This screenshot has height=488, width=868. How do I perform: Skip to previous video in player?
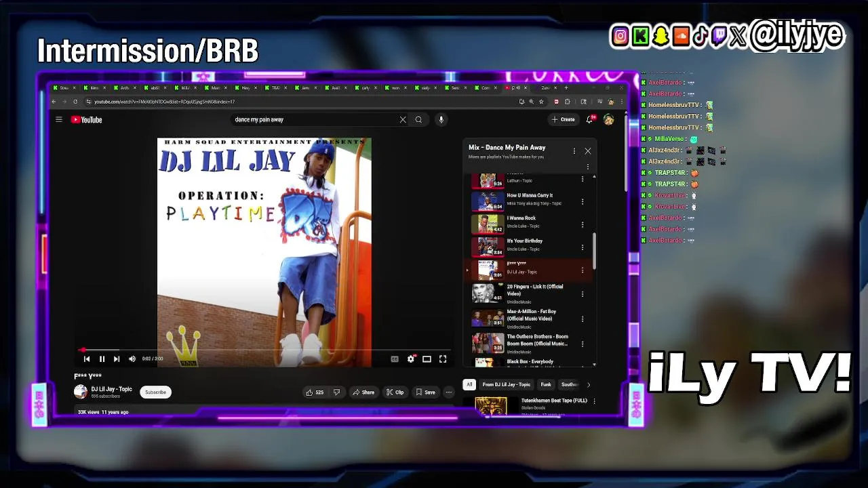pos(87,359)
